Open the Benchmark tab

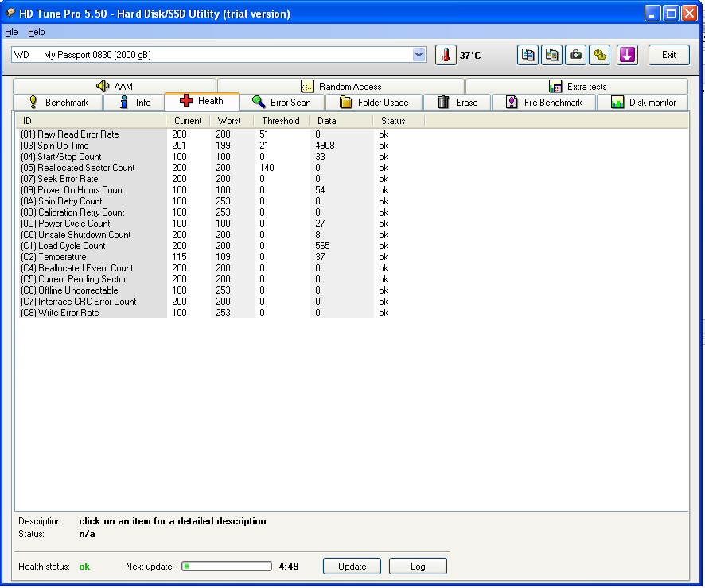(58, 102)
